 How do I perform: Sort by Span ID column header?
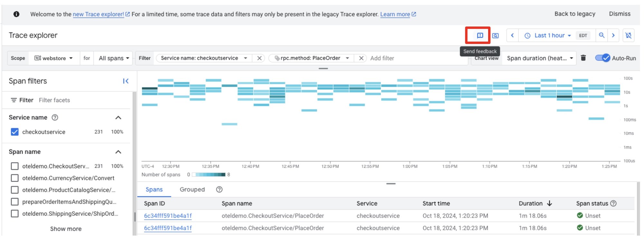pyautogui.click(x=154, y=204)
